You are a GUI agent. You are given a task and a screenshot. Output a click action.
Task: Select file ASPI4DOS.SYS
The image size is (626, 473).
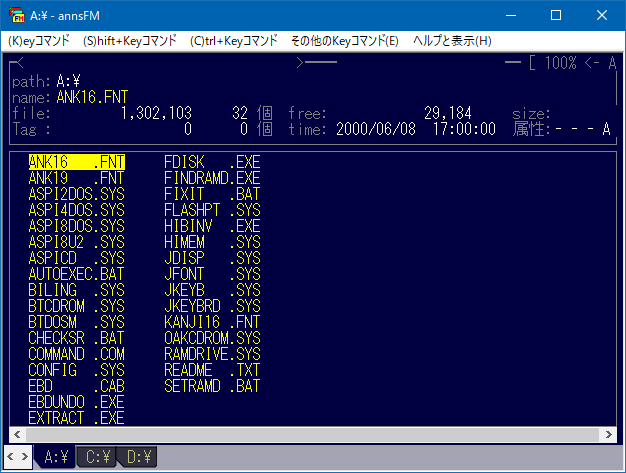coord(77,210)
